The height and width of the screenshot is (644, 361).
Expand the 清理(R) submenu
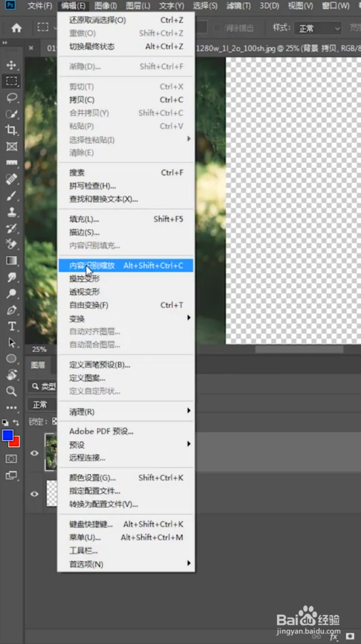pyautogui.click(x=126, y=411)
